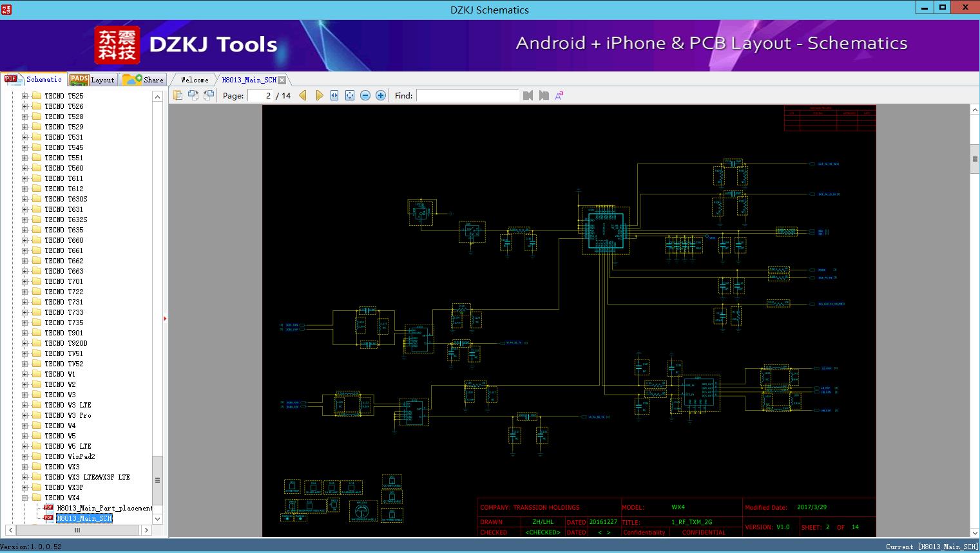Image resolution: width=980 pixels, height=553 pixels.
Task: Close the H8013_Main_SCH tab
Action: coord(282,80)
